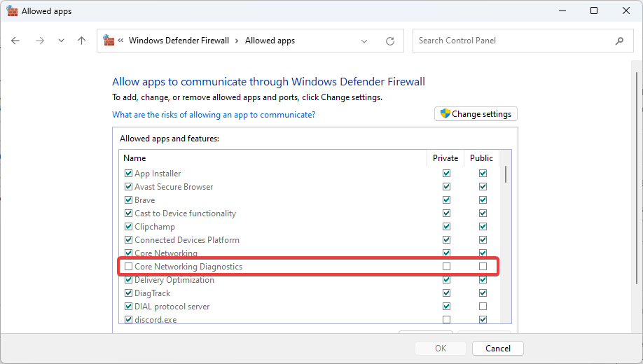Viewport: 643px width, 364px height.
Task: Uncheck Public for DiagTrack
Action: pos(483,293)
